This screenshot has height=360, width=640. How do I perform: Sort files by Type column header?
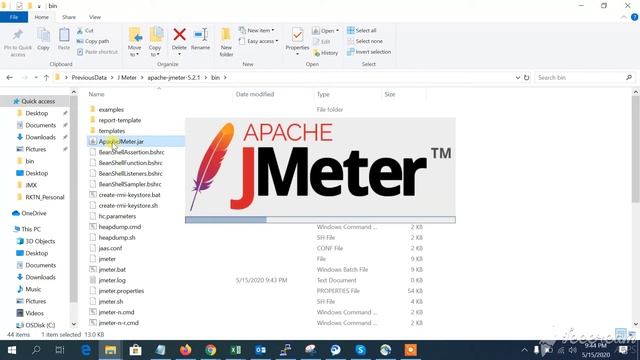(x=323, y=94)
